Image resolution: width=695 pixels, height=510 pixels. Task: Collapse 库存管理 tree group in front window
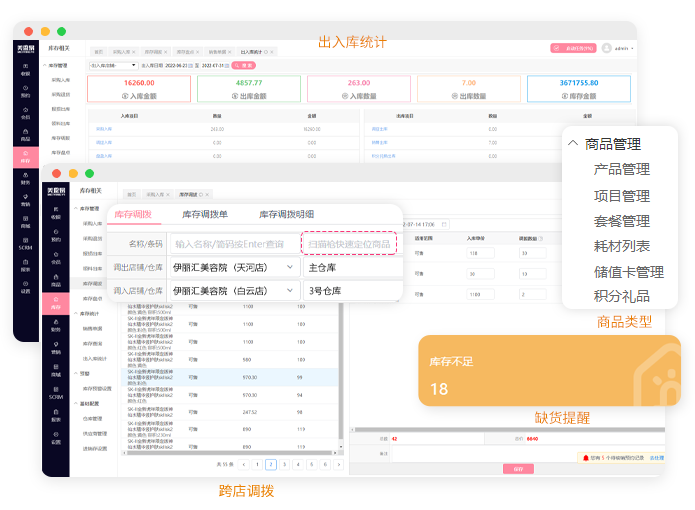(x=75, y=208)
